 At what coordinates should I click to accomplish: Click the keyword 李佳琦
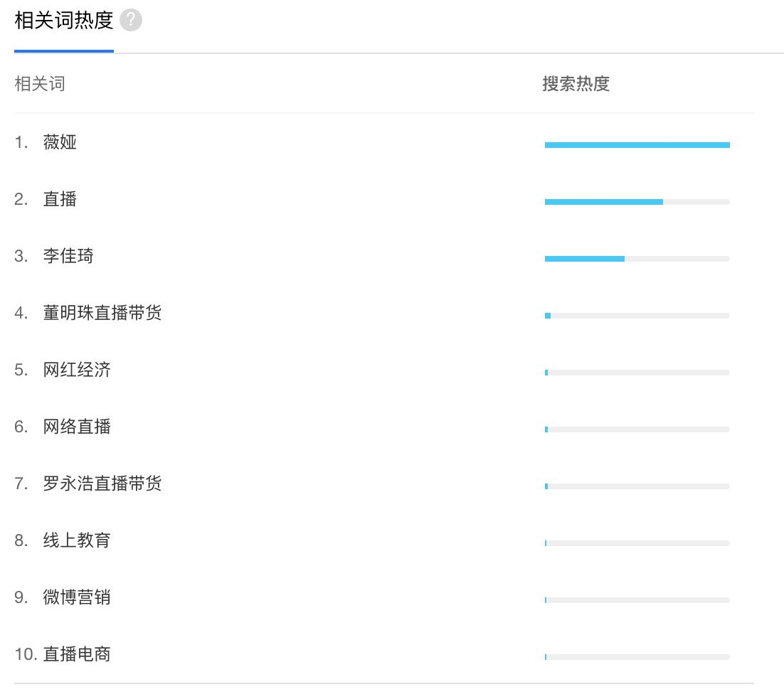(x=68, y=256)
